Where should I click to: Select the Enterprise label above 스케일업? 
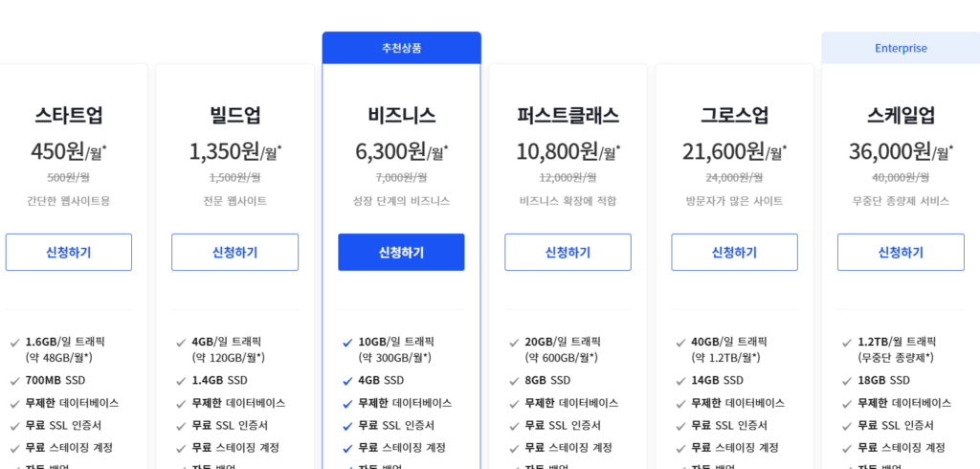(901, 48)
